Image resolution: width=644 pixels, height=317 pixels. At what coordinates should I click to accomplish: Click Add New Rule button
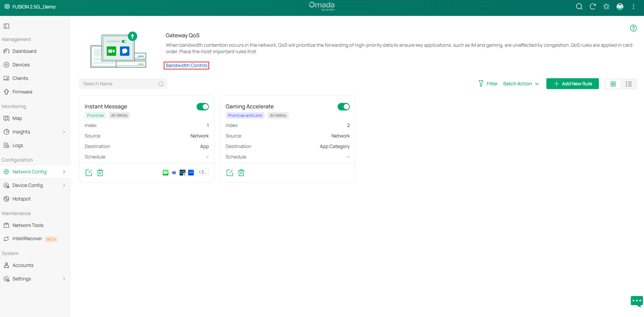click(572, 84)
